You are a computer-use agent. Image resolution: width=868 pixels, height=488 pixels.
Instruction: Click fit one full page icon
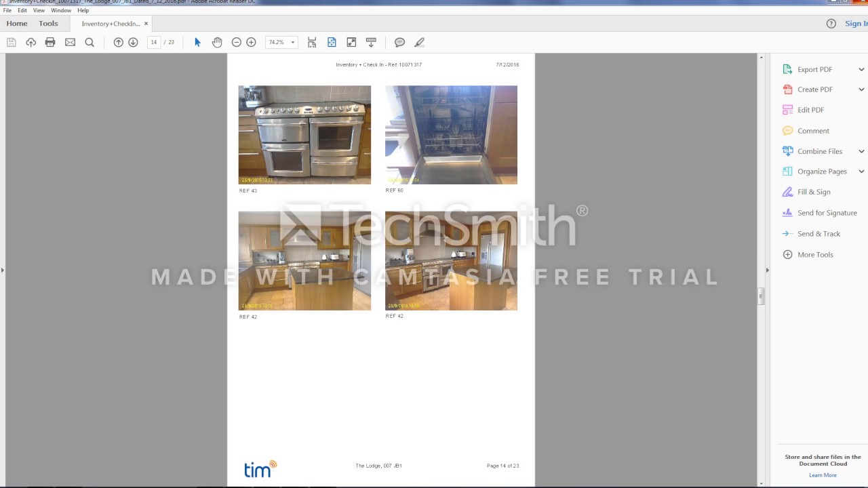pos(332,42)
